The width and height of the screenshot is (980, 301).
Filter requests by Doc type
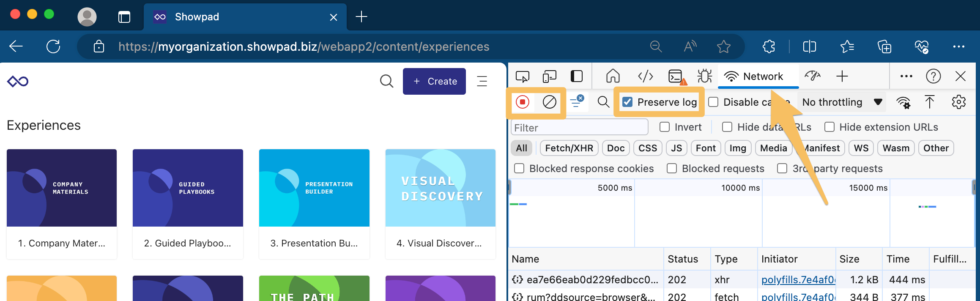[x=616, y=148]
